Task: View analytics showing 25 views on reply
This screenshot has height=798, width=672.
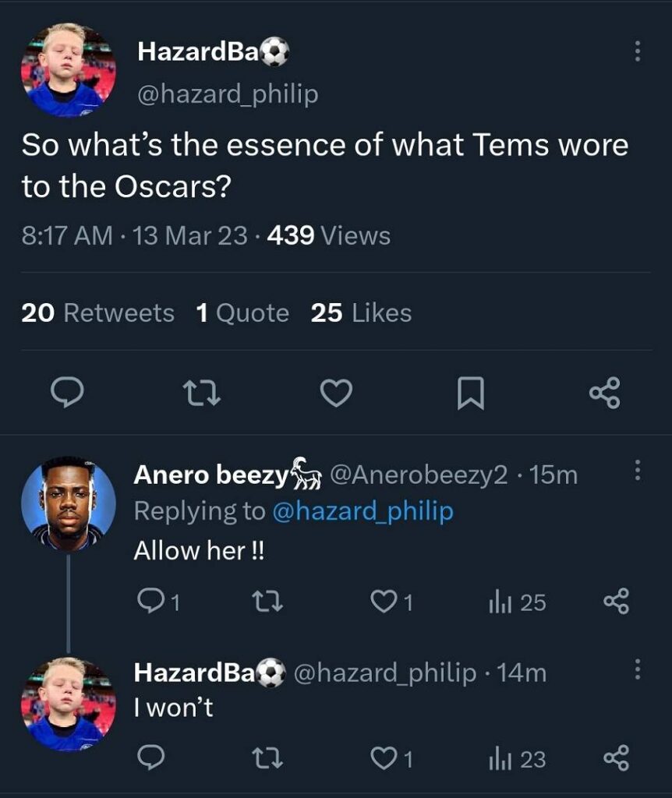Action: click(x=517, y=602)
